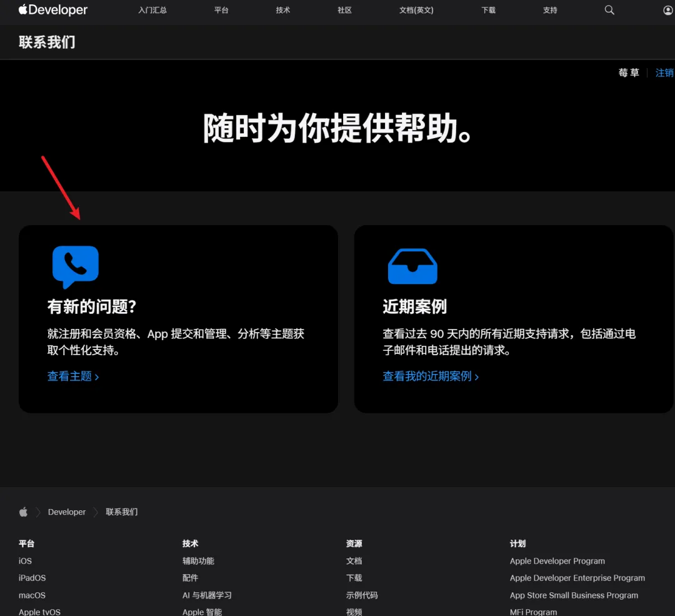Open the 入门汇总 menu item
The width and height of the screenshot is (675, 616).
pos(152,10)
